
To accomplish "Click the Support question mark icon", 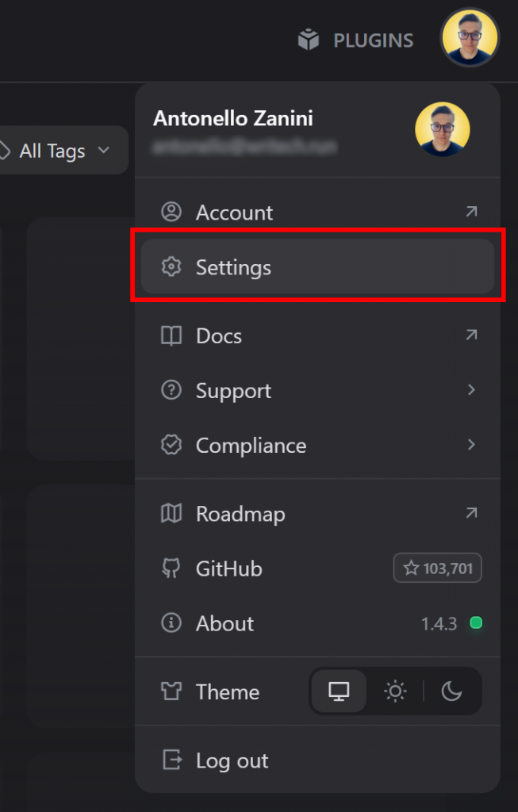I will pyautogui.click(x=171, y=390).
